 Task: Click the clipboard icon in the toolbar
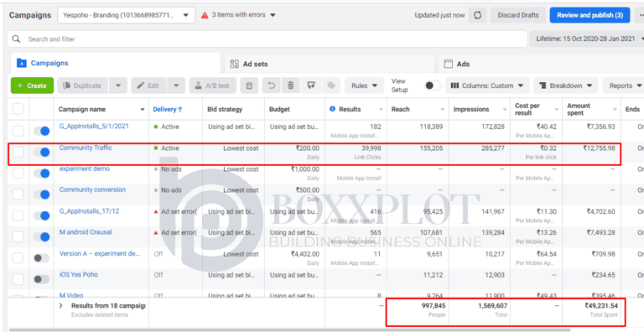pyautogui.click(x=249, y=86)
